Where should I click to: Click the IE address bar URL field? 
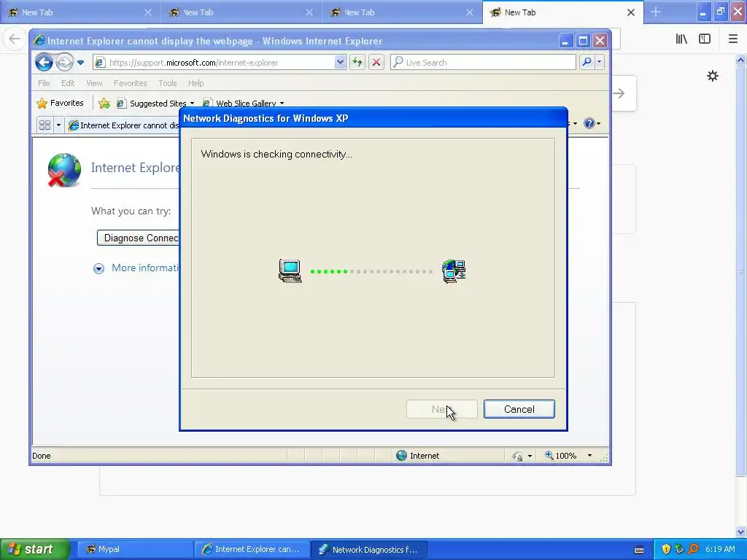pyautogui.click(x=214, y=63)
